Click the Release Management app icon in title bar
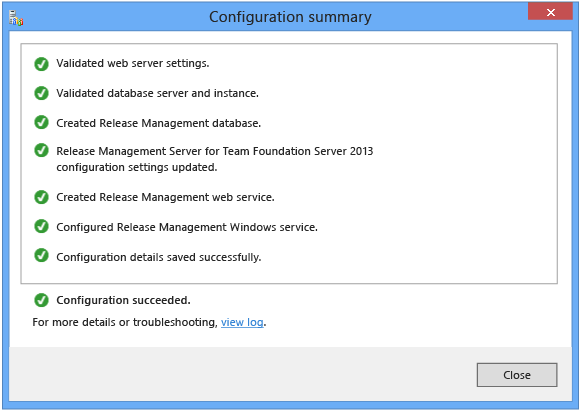 click(x=16, y=18)
